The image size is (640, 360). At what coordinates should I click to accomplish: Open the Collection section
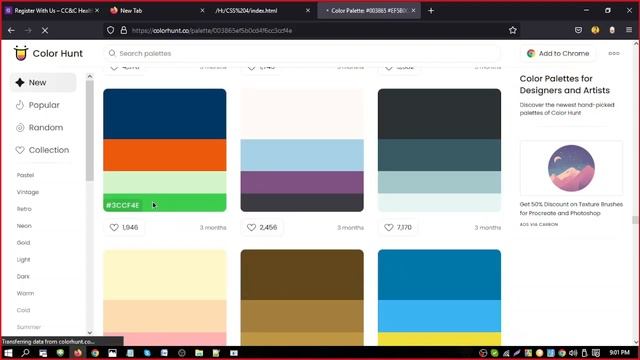pyautogui.click(x=43, y=150)
